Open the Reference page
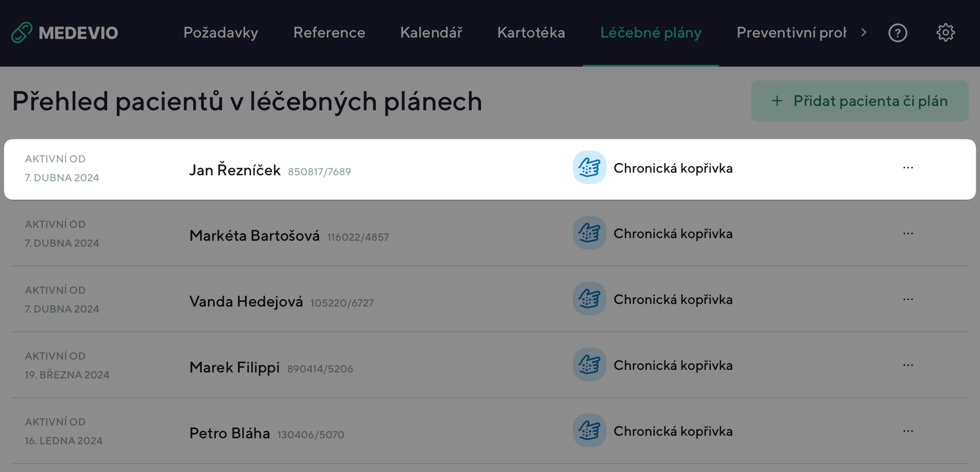The height and width of the screenshot is (472, 980). [329, 32]
